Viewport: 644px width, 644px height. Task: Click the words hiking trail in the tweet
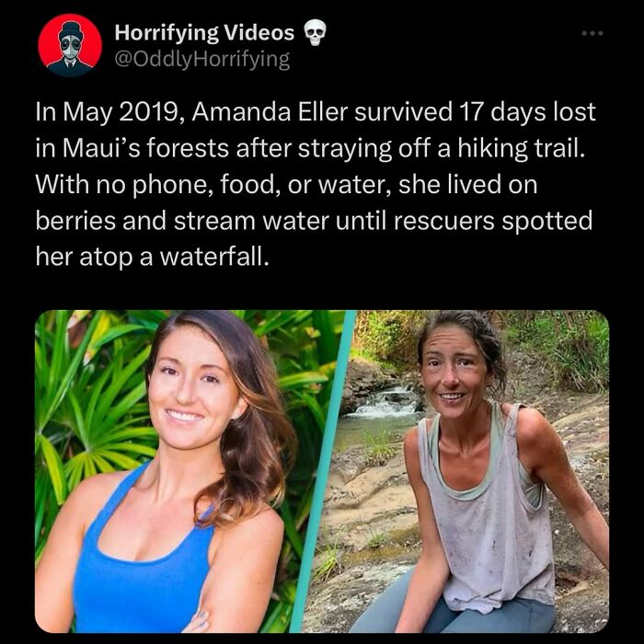click(521, 149)
